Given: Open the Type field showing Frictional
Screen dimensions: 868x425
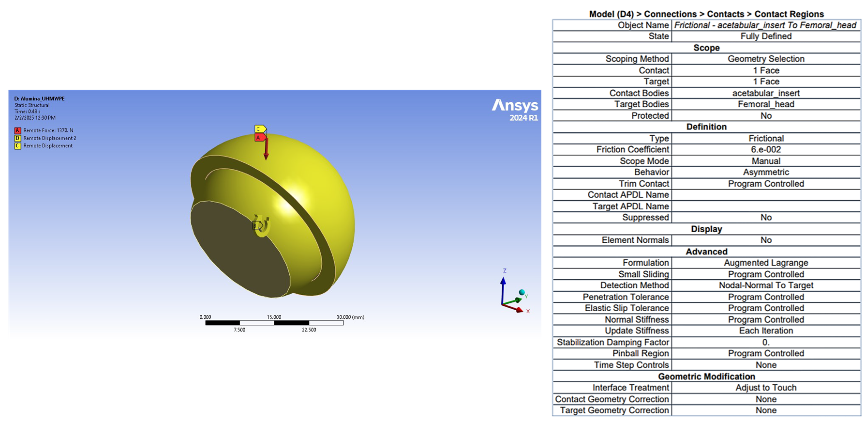Looking at the screenshot, I should coord(765,138).
